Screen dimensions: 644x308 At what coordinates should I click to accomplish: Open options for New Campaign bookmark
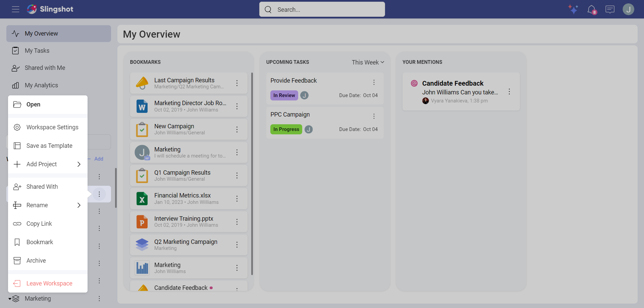[x=237, y=129]
